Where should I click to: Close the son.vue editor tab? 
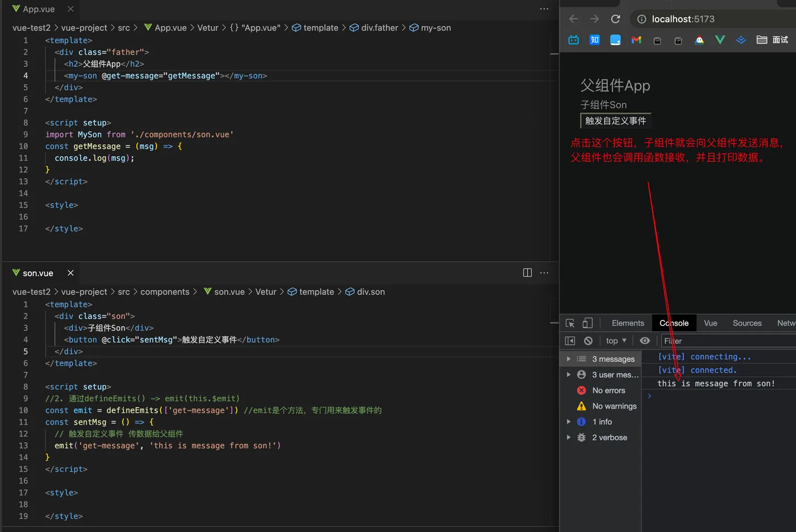(x=71, y=273)
